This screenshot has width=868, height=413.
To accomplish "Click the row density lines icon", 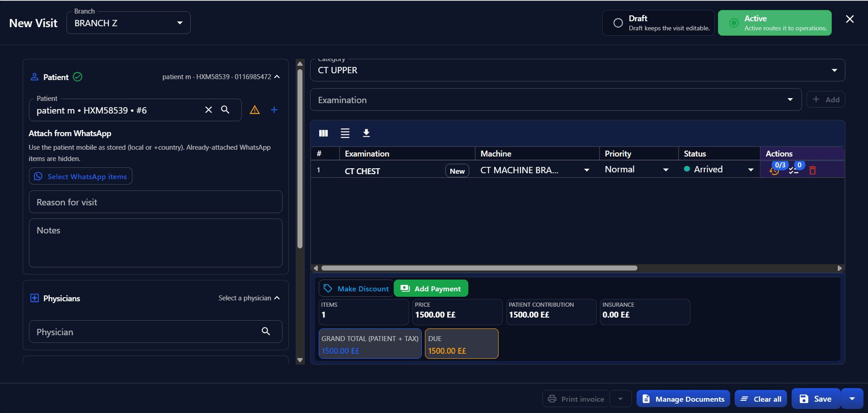I will click(345, 133).
